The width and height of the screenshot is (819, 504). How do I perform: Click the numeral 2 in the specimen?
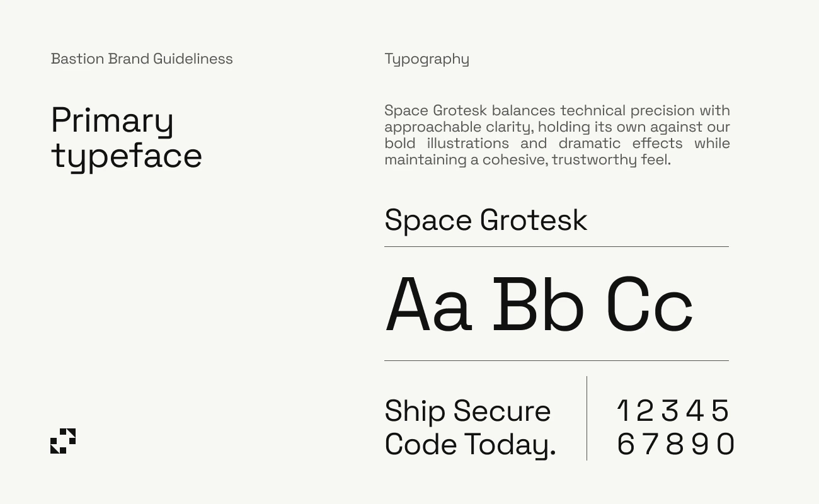(x=644, y=411)
